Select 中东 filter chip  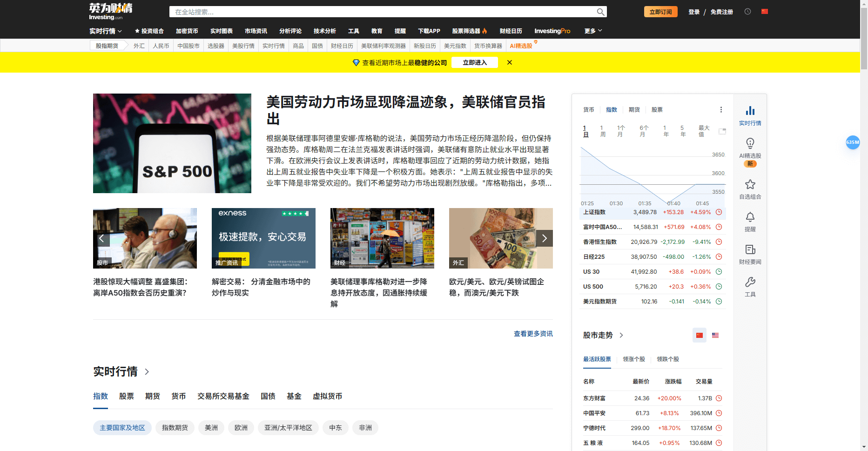[x=336, y=428]
